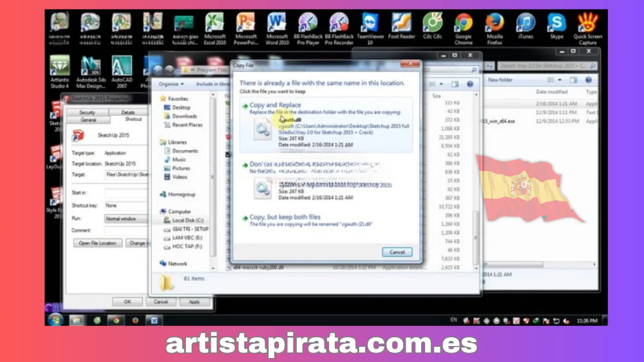Select Desktop under Favorites

point(181,107)
